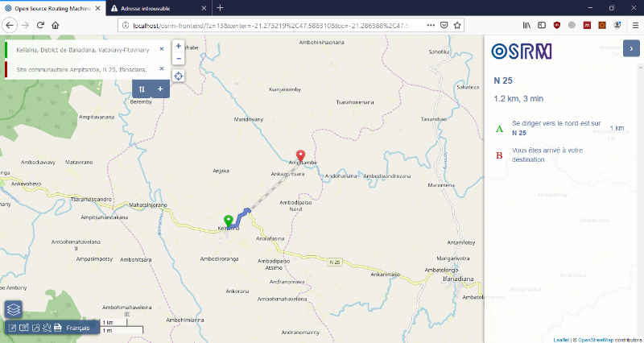Open the print route icon
Viewport: 644px width, 343px height.
pyautogui.click(x=58, y=328)
